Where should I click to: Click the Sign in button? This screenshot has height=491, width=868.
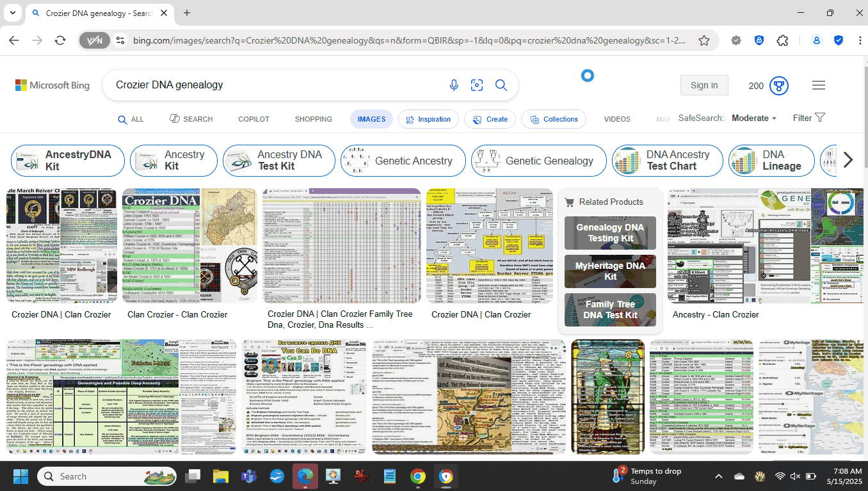tap(704, 85)
